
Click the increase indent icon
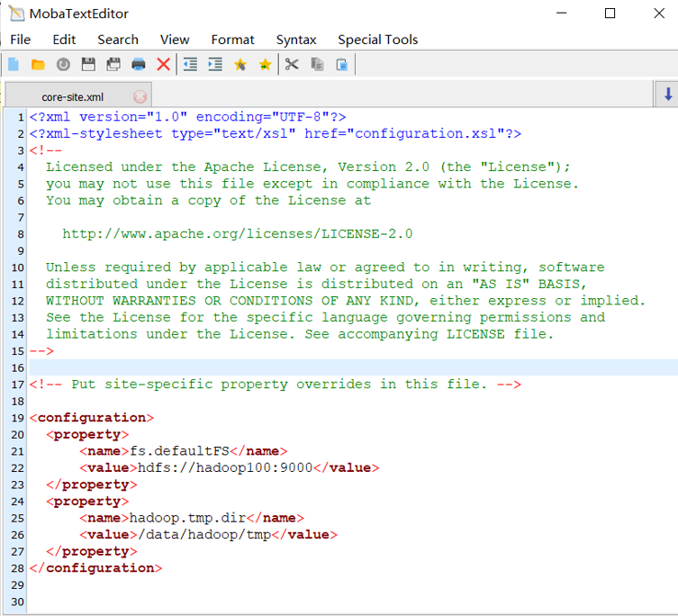tap(215, 65)
